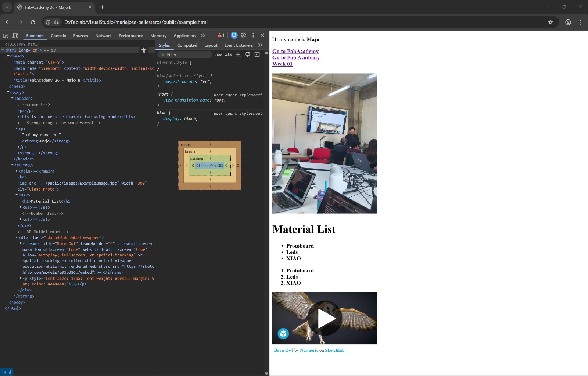Follow the Go to Fab Academy link

(x=296, y=57)
